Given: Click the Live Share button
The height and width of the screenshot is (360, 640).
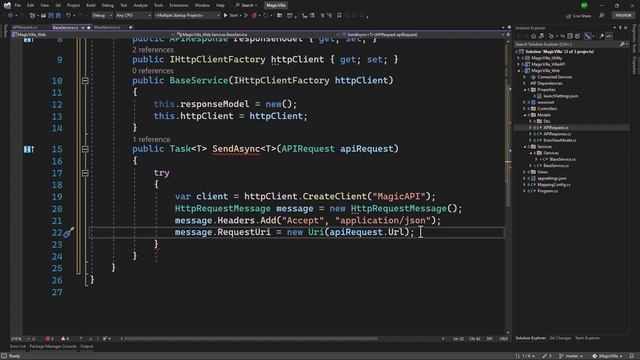Looking at the screenshot, I should 579,16.
